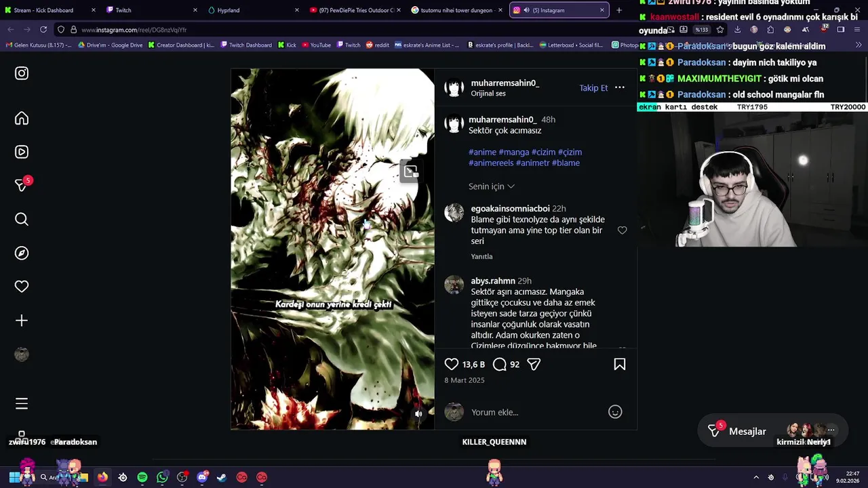Viewport: 868px width, 488px height.
Task: Focus the 'Yorum ekle...' comment field
Action: [x=536, y=412]
